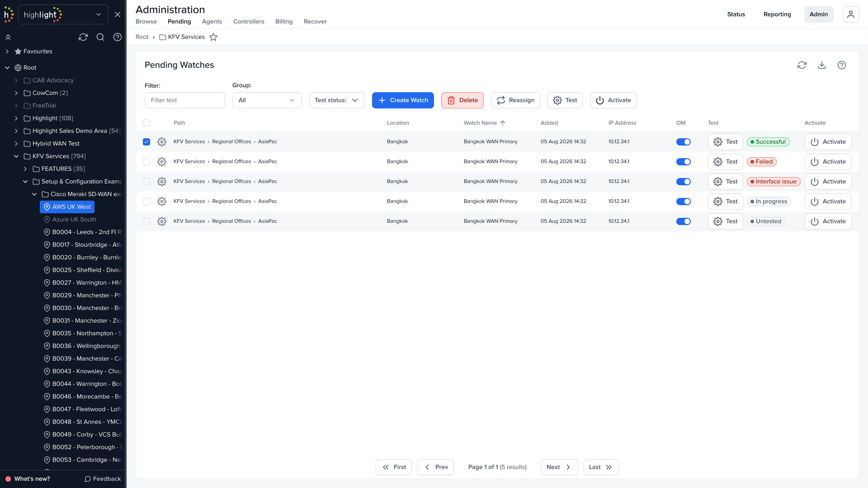Collapse all tree nodes via double-chevron icon
The image size is (868, 488).
click(8, 37)
